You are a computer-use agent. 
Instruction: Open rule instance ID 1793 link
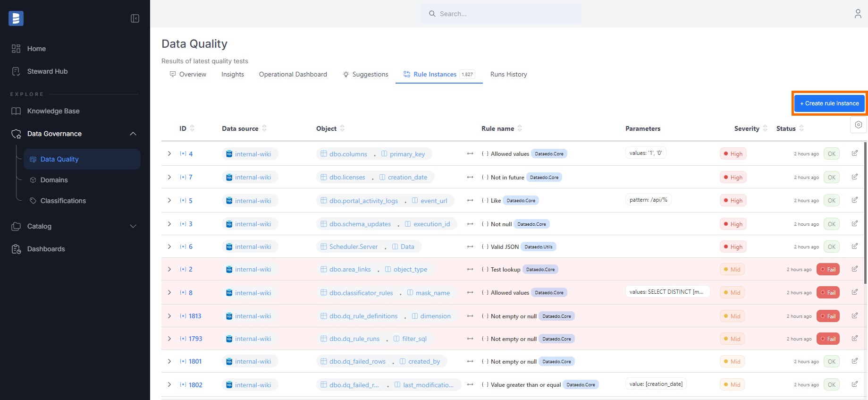(195, 339)
